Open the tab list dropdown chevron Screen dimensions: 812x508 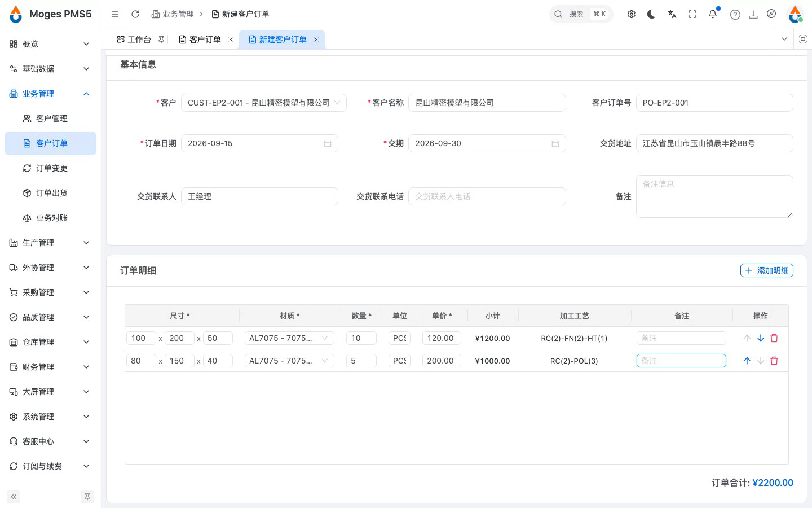pyautogui.click(x=784, y=39)
